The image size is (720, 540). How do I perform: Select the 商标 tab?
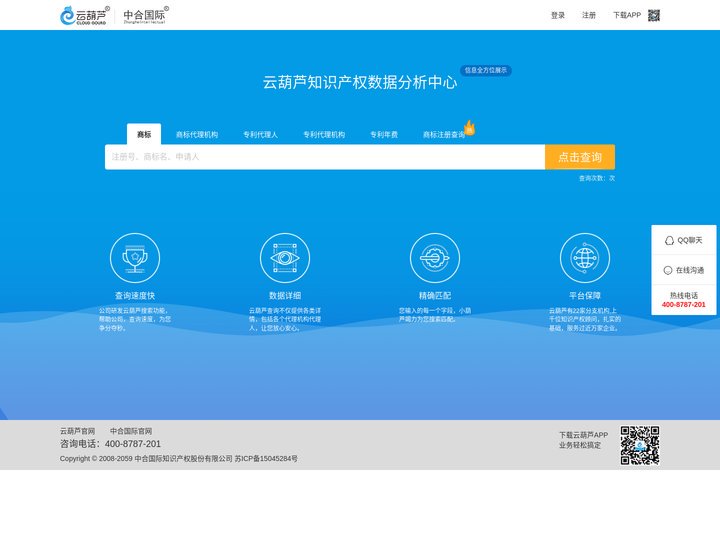(144, 134)
